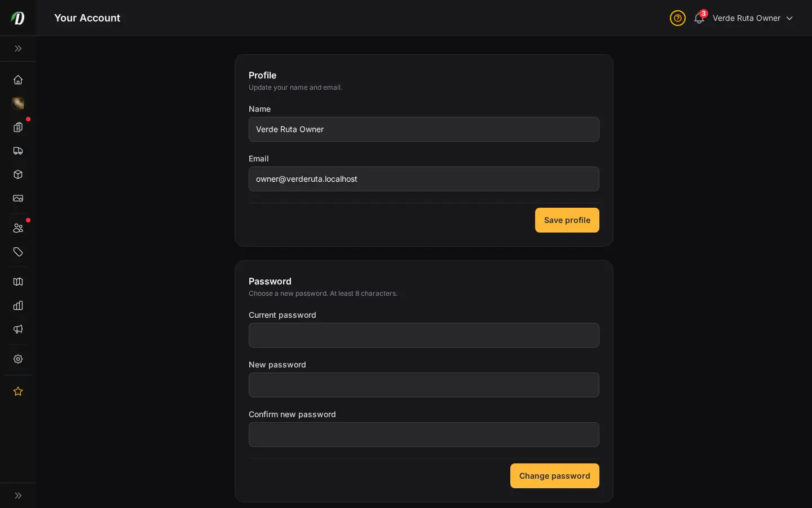Open the products box icon
Image resolution: width=812 pixels, height=508 pixels.
click(18, 174)
